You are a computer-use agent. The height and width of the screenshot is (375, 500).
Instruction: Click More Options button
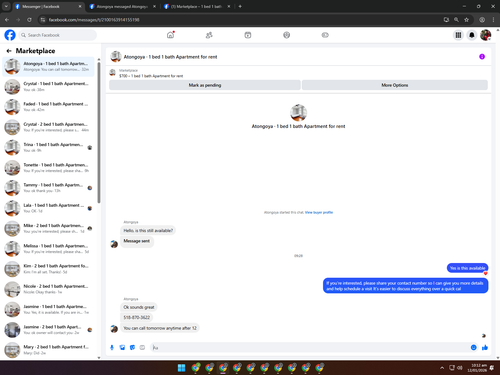point(395,85)
